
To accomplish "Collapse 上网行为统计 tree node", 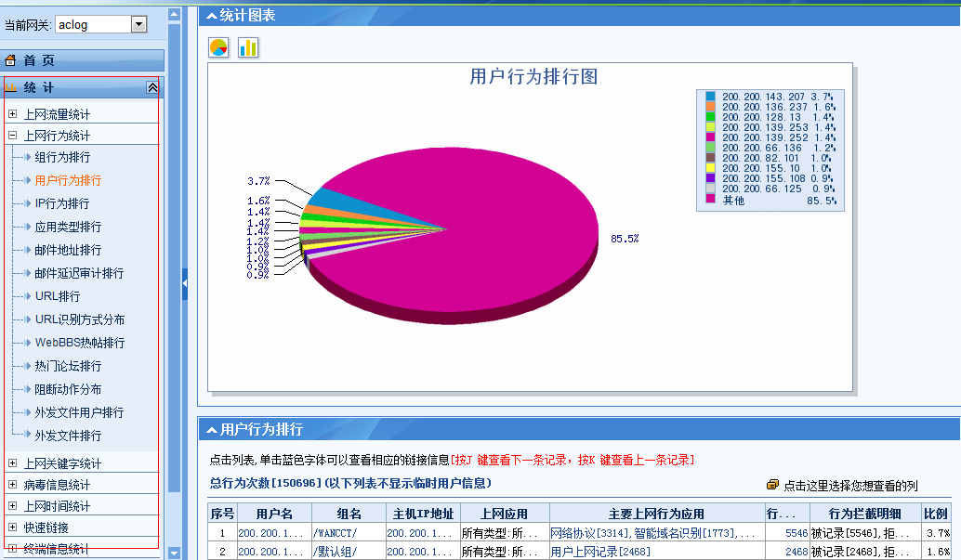I will point(12,136).
